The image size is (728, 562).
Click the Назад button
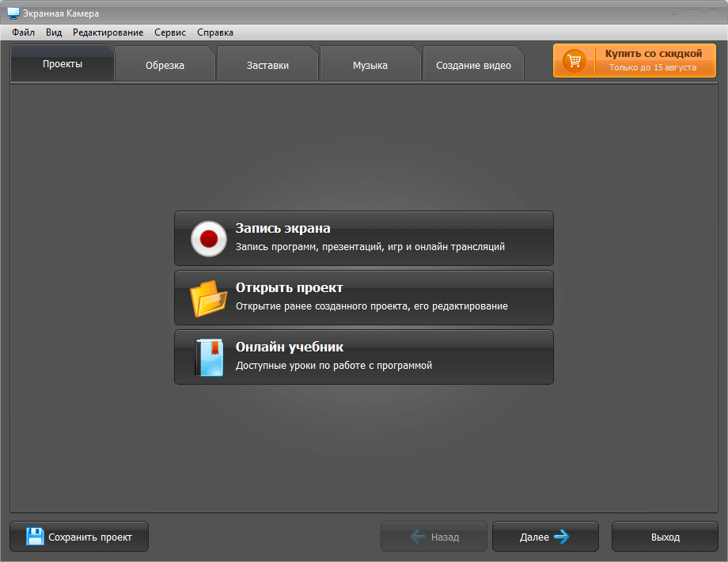coord(434,537)
